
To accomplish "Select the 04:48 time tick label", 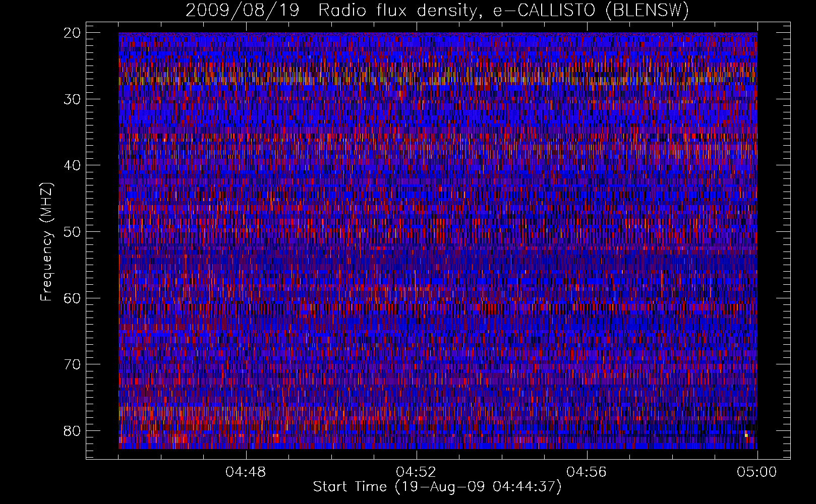I will click(246, 472).
